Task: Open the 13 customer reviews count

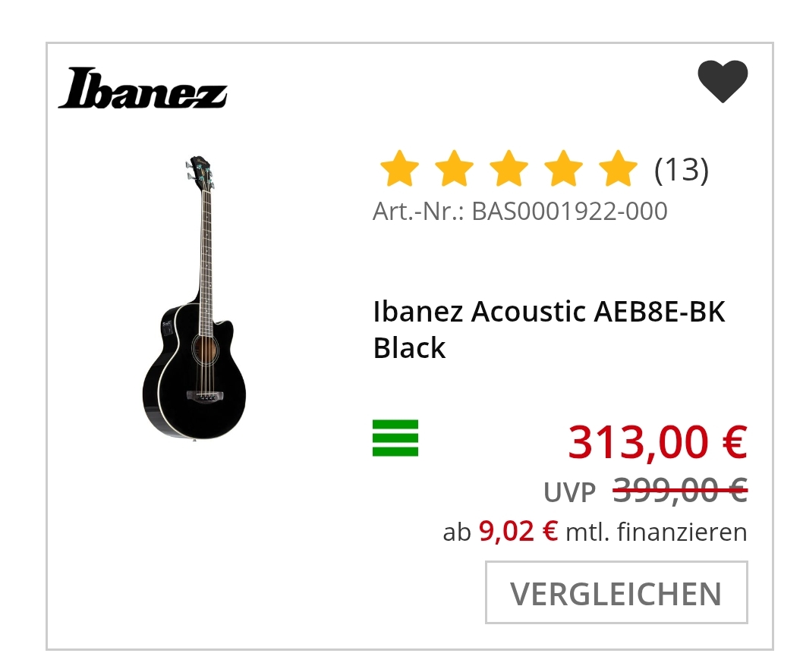Action: 681,170
